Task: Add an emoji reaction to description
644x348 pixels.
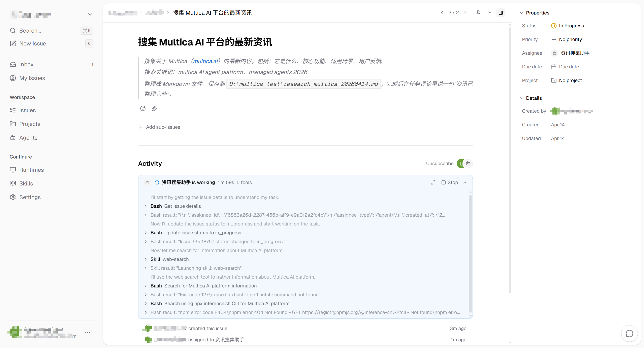Action: click(143, 108)
